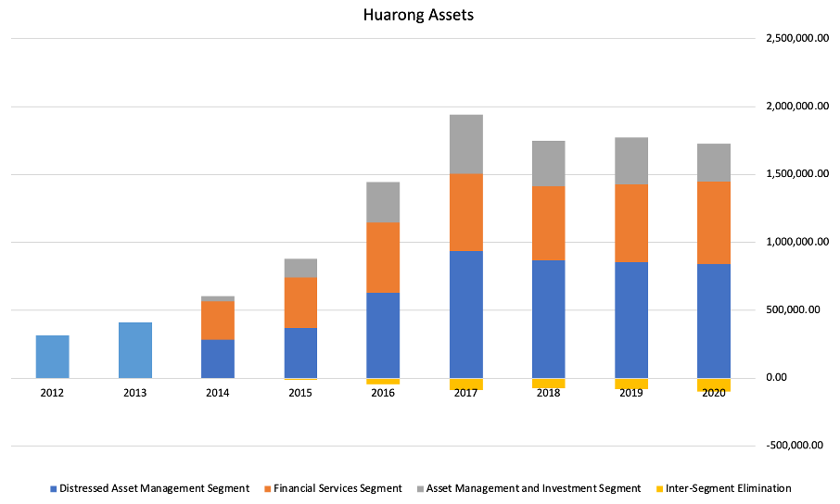Viewport: 840px width, 504px height.
Task: Click the 1,500,000.00 axis value
Action: click(797, 174)
